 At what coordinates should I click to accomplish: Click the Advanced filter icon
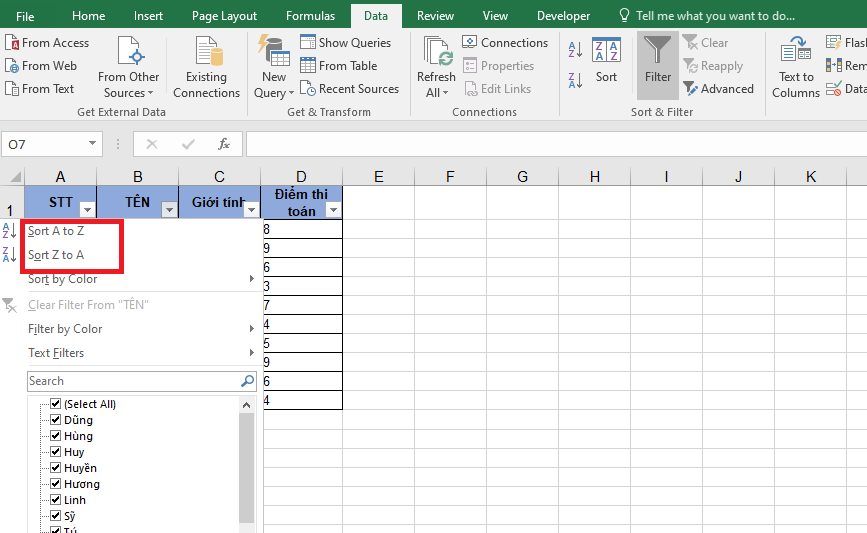pyautogui.click(x=691, y=89)
